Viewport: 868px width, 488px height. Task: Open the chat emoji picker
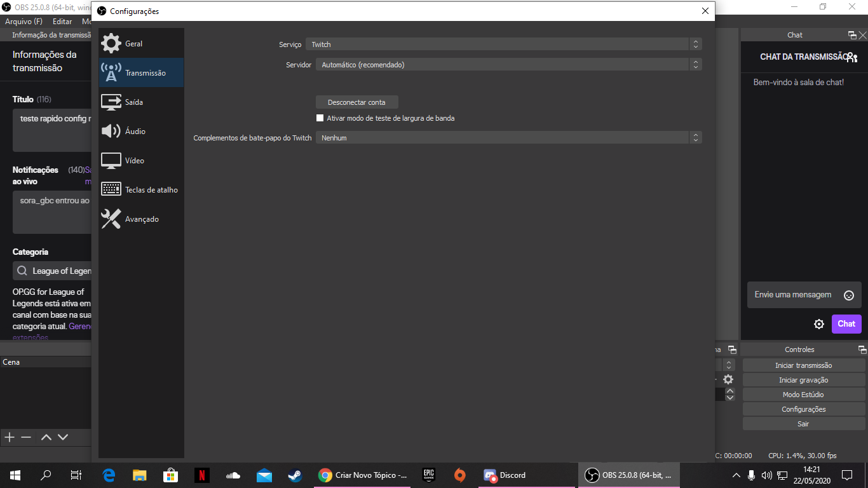(849, 295)
